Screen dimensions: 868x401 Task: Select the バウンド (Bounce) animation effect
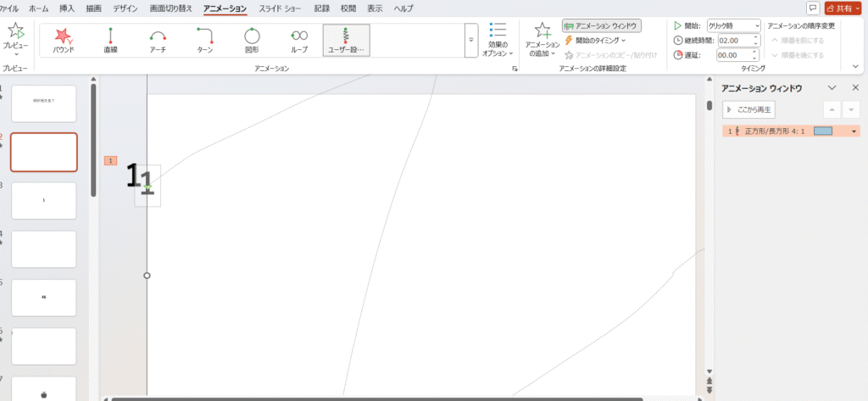pyautogui.click(x=63, y=40)
